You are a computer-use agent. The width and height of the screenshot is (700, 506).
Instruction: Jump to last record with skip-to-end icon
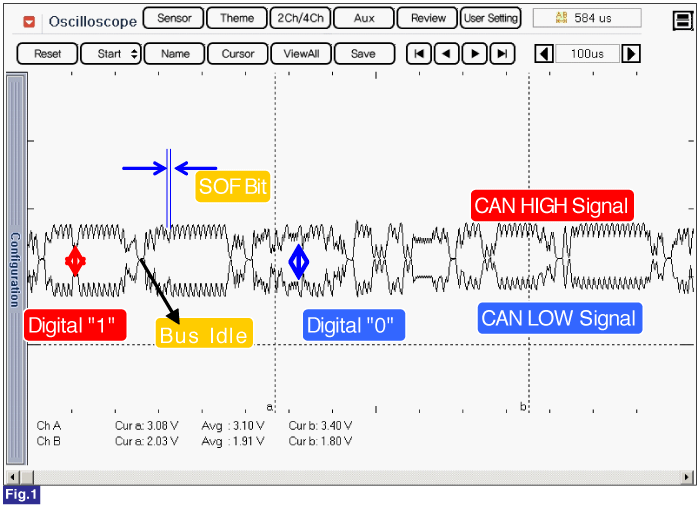(x=502, y=54)
